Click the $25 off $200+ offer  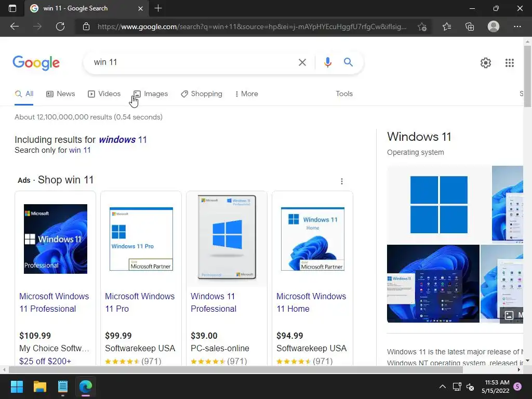pyautogui.click(x=45, y=361)
